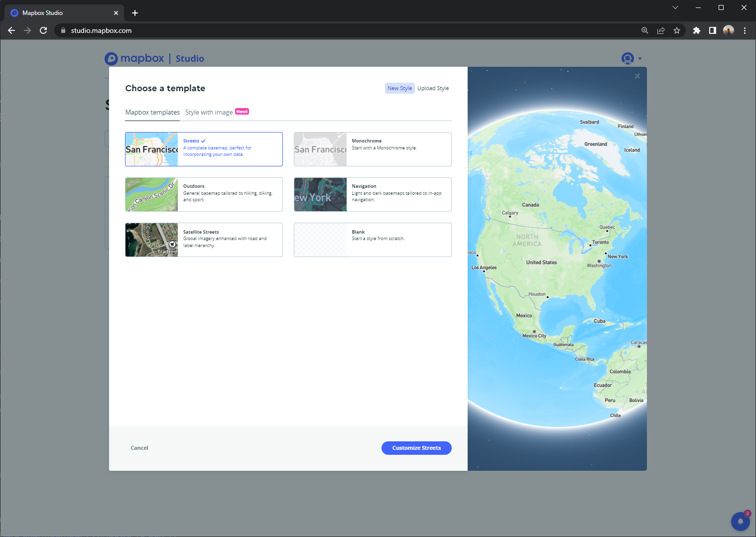Click the United States label on the globe

coord(541,262)
